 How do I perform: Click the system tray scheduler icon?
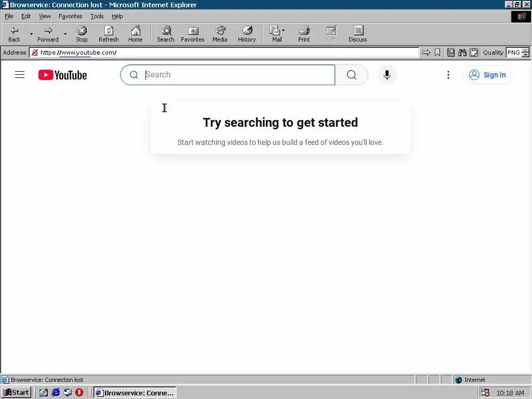485,393
